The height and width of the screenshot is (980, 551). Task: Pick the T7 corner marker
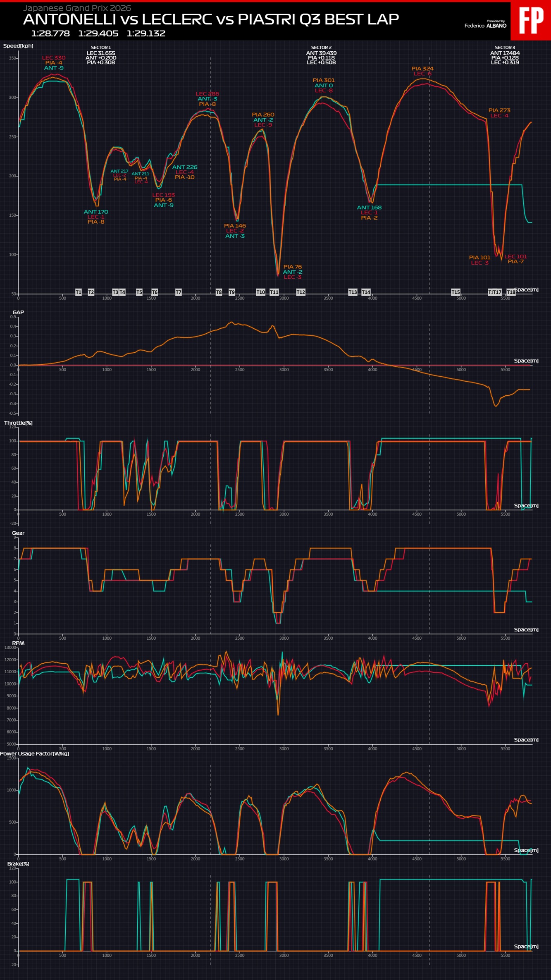click(179, 292)
